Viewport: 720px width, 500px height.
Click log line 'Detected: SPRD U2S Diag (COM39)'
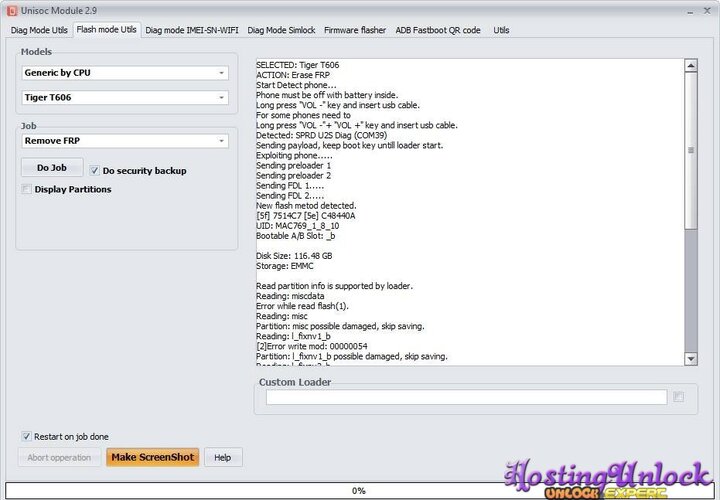(321, 135)
